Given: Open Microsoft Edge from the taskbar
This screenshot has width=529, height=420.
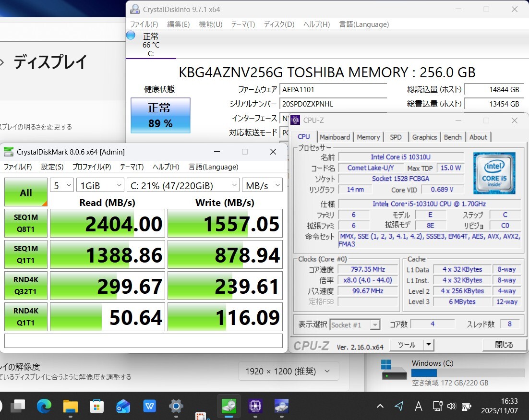Looking at the screenshot, I should click(x=44, y=407).
